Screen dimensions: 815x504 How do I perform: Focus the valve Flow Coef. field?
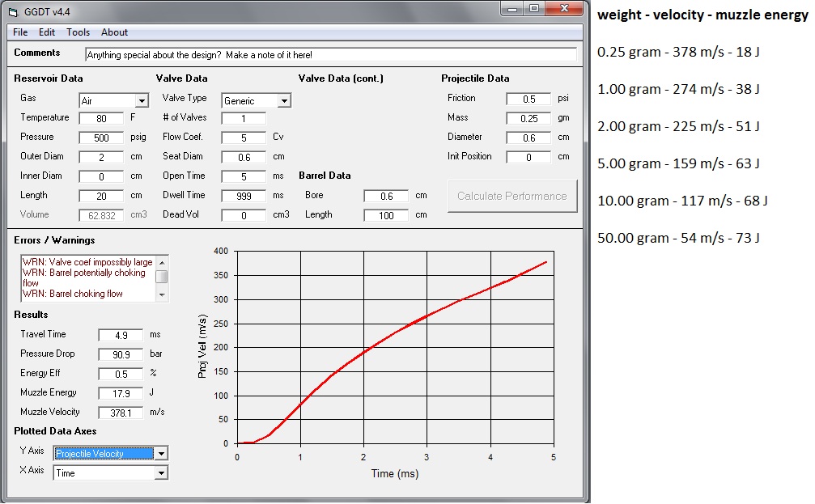coord(243,138)
